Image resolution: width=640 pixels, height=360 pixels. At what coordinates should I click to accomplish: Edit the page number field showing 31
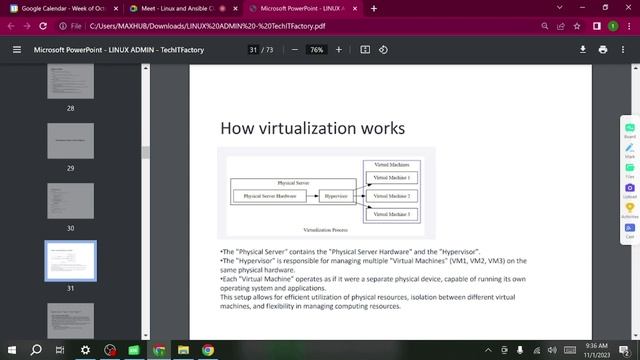253,50
